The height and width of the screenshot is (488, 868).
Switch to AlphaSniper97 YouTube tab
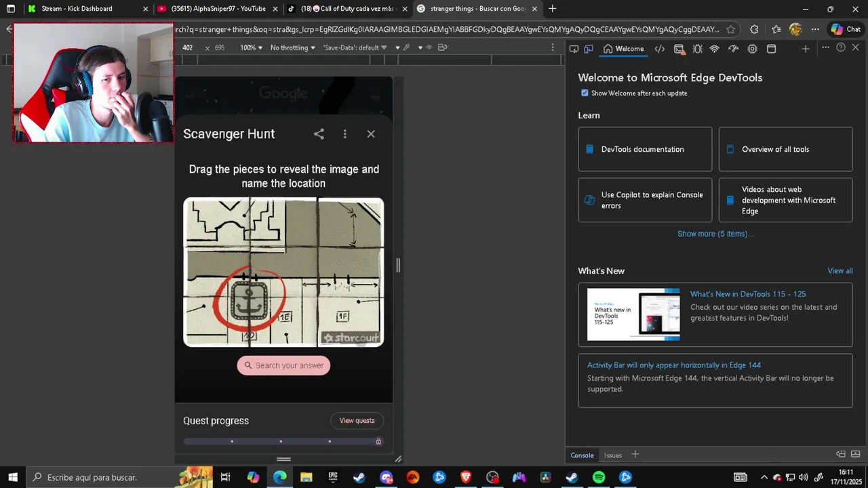218,9
